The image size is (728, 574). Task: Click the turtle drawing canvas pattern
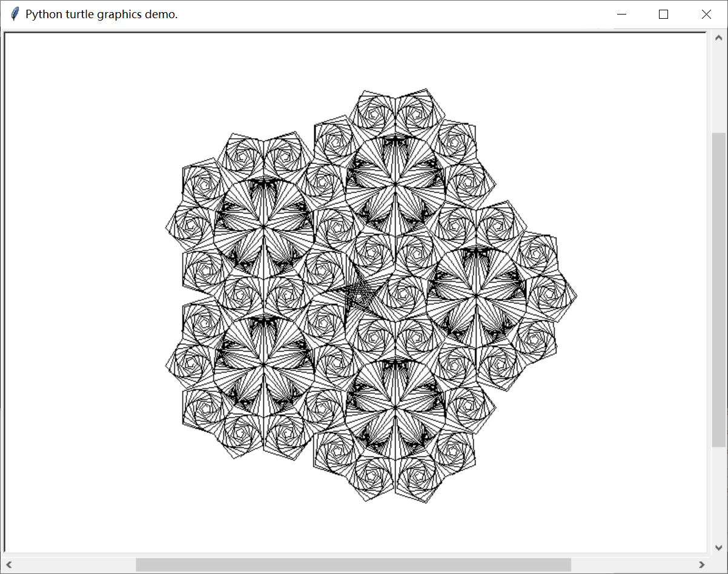(x=371, y=295)
